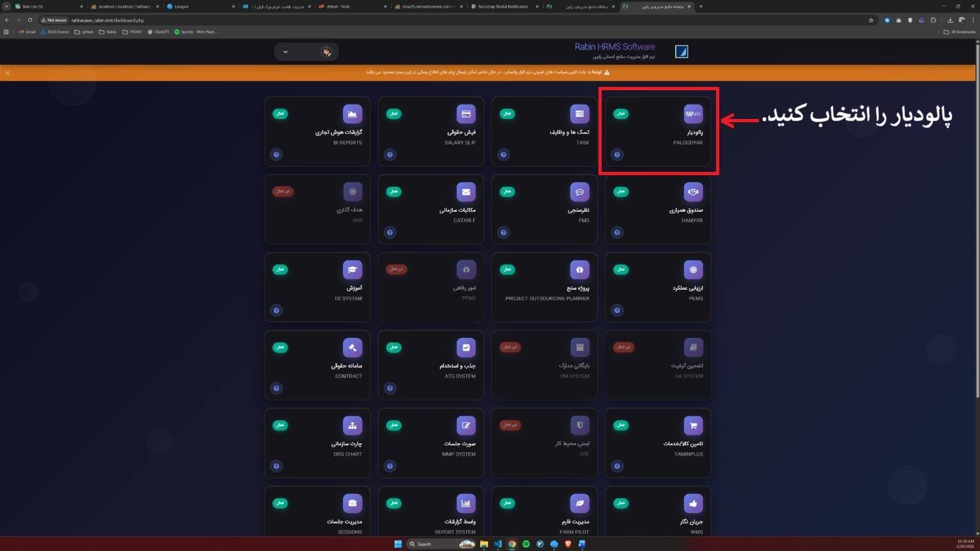
Task: Click help icon on Contract card
Action: click(277, 388)
